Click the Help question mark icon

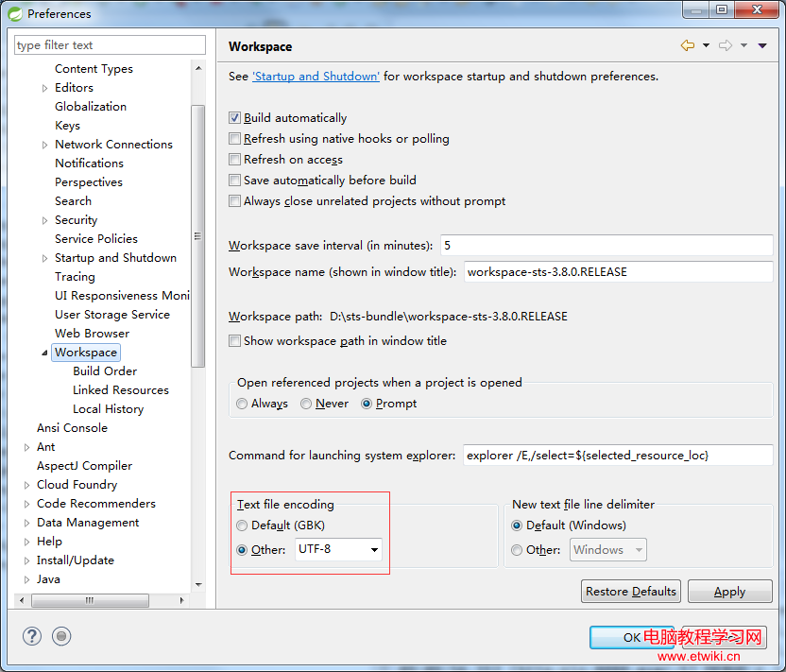pos(31,636)
